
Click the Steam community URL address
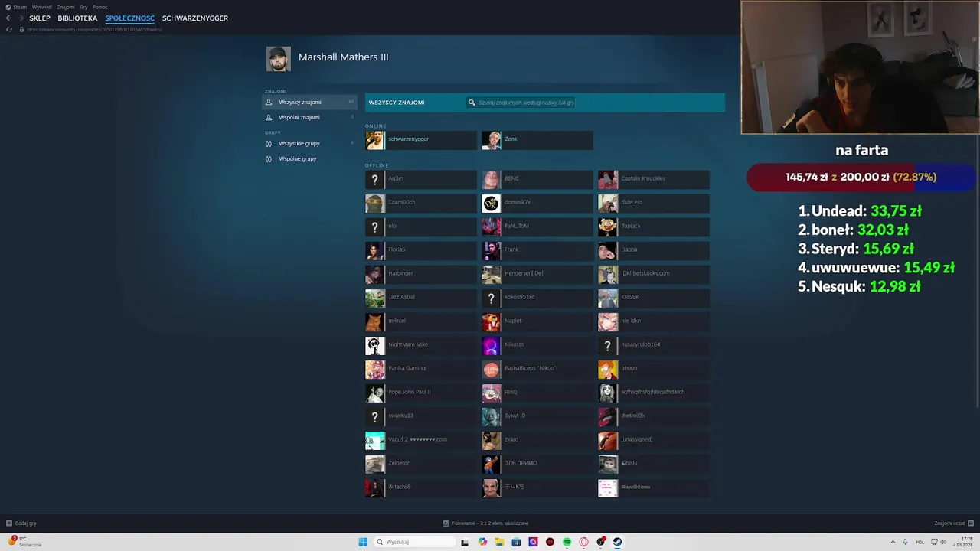(94, 29)
